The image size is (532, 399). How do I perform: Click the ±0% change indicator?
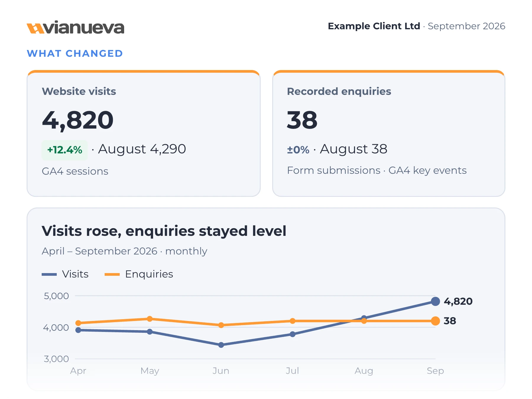coord(298,150)
